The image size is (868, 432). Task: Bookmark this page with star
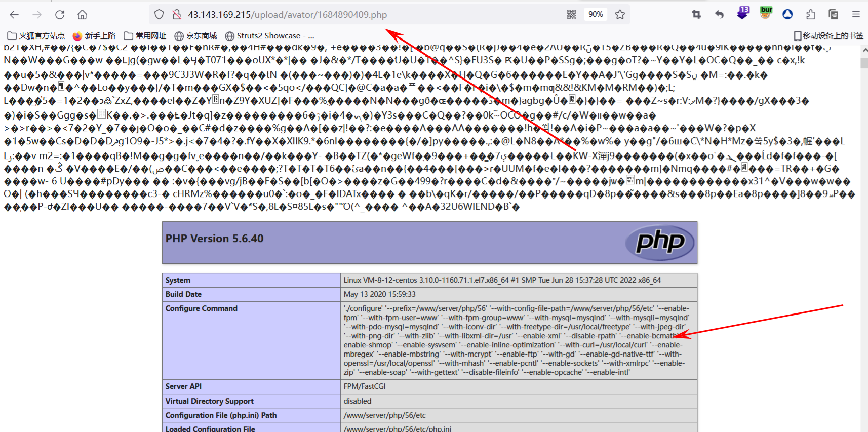point(620,15)
